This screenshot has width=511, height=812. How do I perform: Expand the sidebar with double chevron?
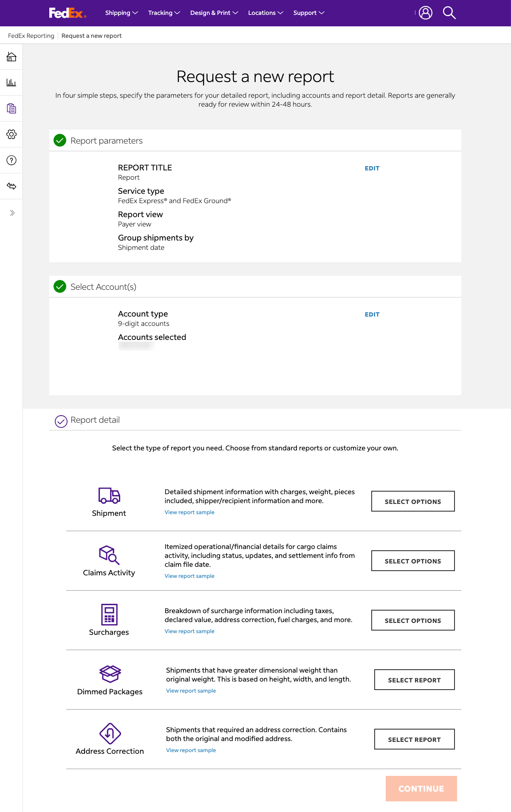[12, 213]
